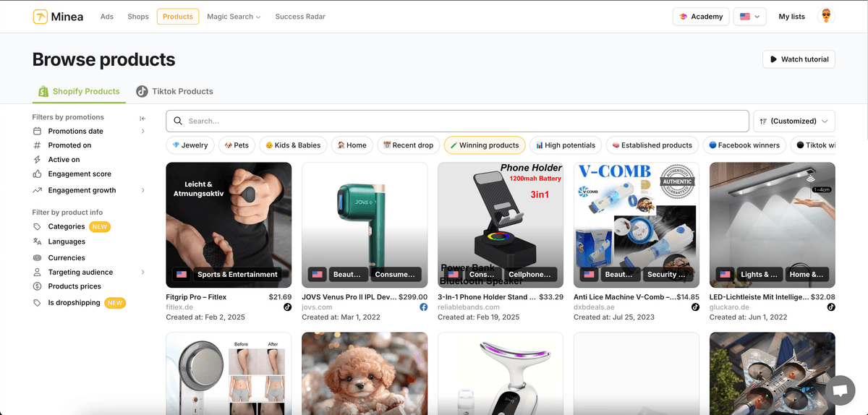Select the Recent drop chip
This screenshot has width=868, height=415.
click(x=409, y=145)
